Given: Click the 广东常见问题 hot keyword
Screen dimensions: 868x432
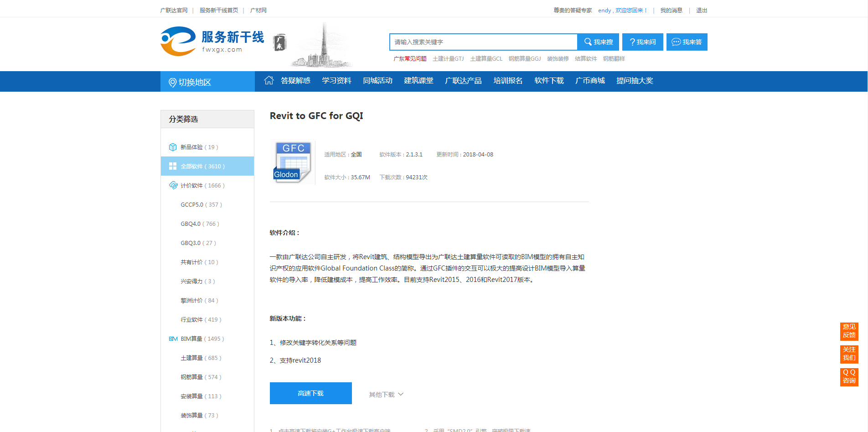Looking at the screenshot, I should coord(410,59).
